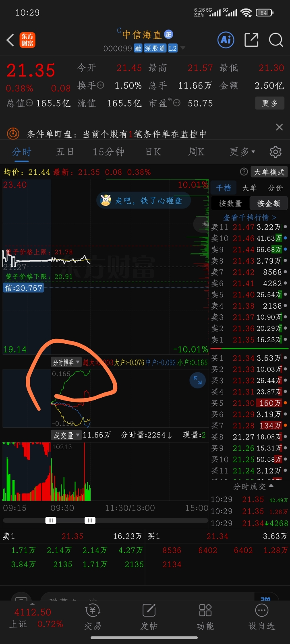Tap the 更多 quote details button
This screenshot has width=290, height=644.
[x=270, y=103]
